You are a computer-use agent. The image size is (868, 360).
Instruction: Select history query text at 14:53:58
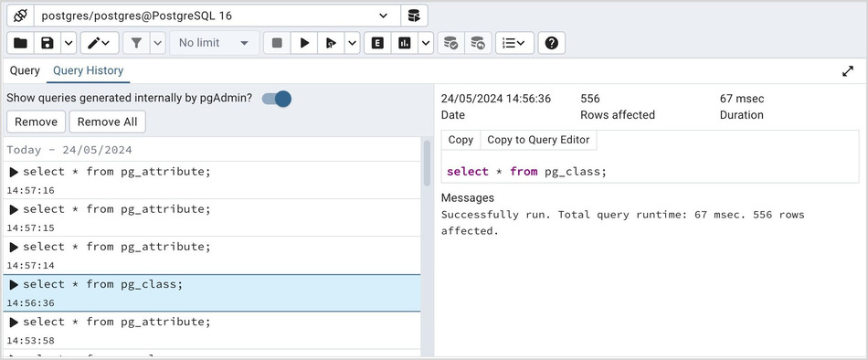117,322
